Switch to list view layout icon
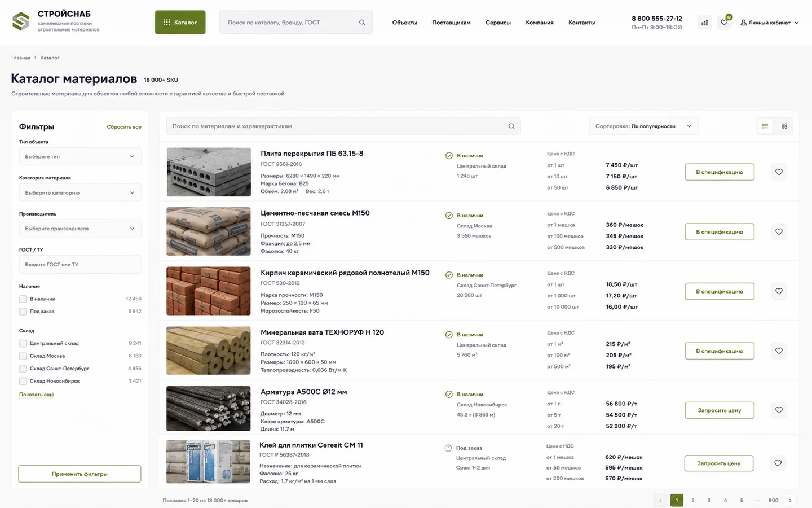The image size is (812, 508). (765, 126)
